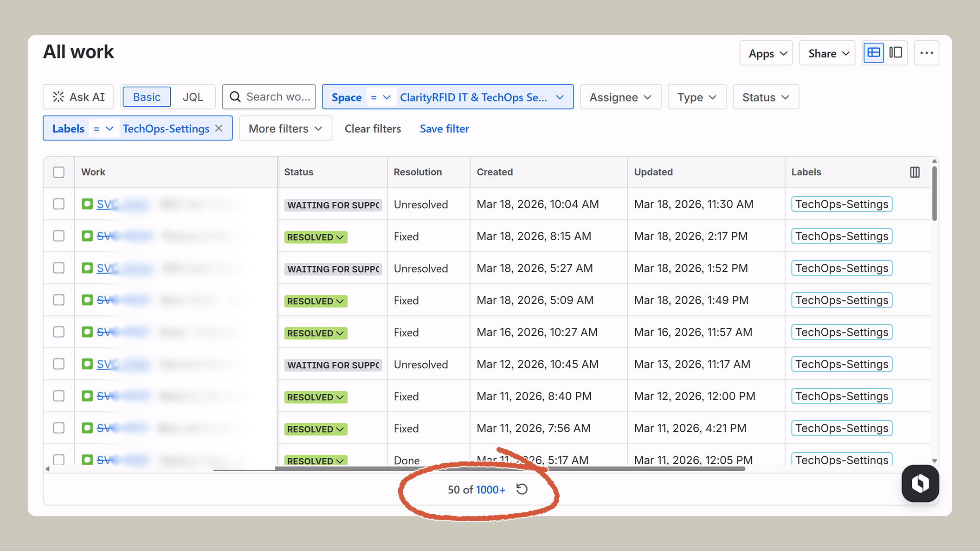Image resolution: width=980 pixels, height=551 pixels.
Task: Click the Labels filter chip name
Action: pos(68,128)
